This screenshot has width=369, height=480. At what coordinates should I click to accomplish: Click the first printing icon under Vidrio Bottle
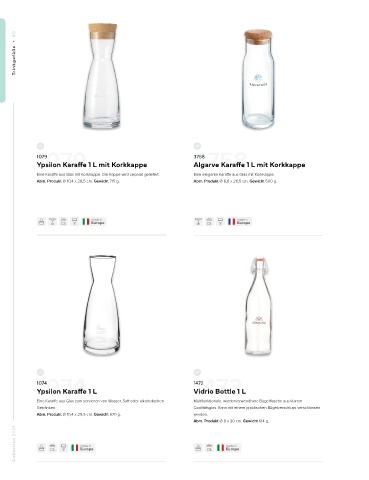pos(198,448)
